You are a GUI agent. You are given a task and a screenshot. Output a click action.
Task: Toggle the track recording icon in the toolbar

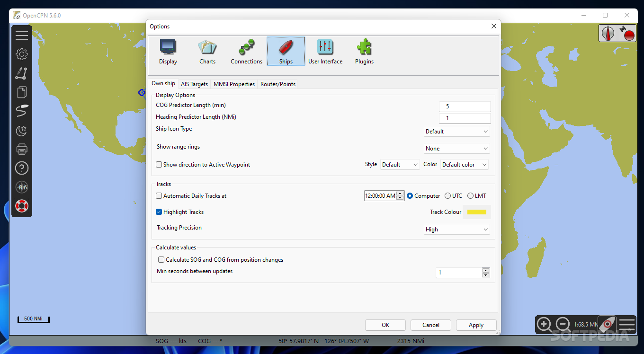tap(22, 111)
